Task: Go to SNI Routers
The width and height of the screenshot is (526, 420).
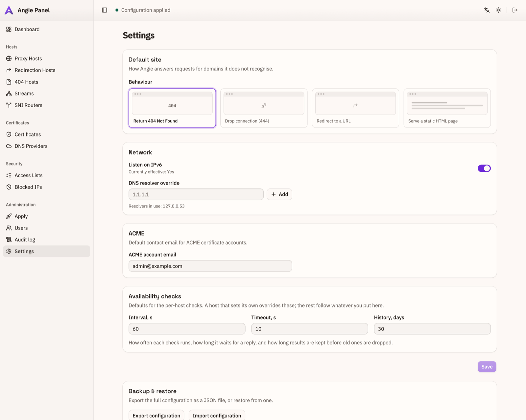Action: [x=47, y=105]
